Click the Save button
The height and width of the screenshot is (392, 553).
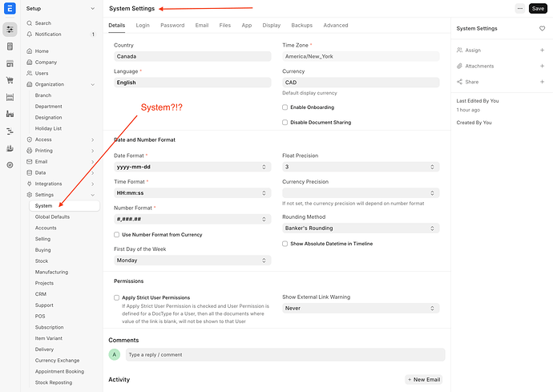538,9
